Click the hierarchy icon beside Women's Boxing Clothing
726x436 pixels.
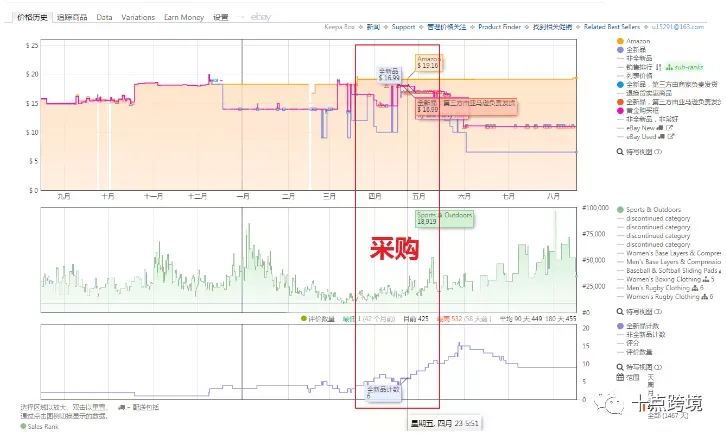[x=706, y=279]
